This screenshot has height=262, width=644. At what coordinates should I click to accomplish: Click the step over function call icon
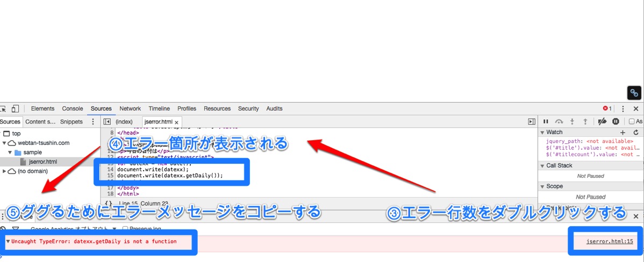[x=559, y=121]
